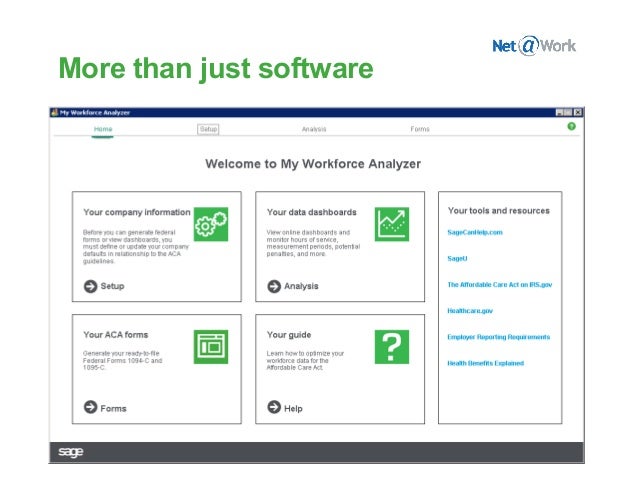
Task: Switch to the Home tab
Action: (x=103, y=129)
